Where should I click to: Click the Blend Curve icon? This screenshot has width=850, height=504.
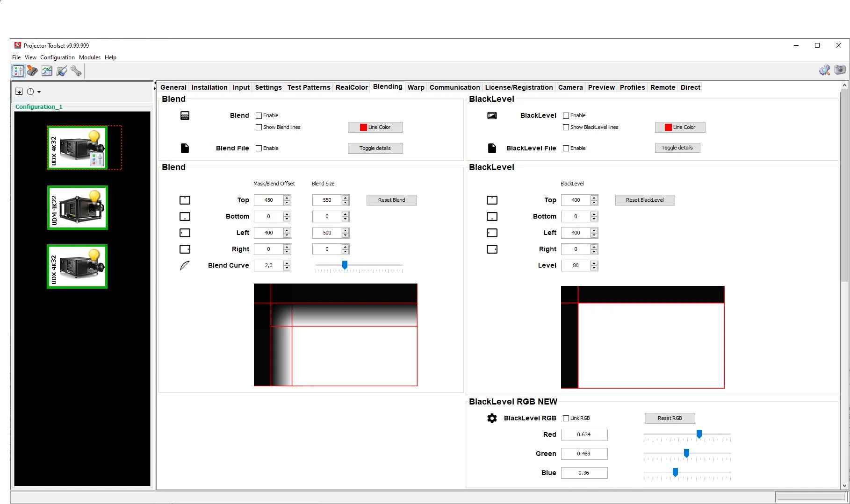pyautogui.click(x=185, y=265)
